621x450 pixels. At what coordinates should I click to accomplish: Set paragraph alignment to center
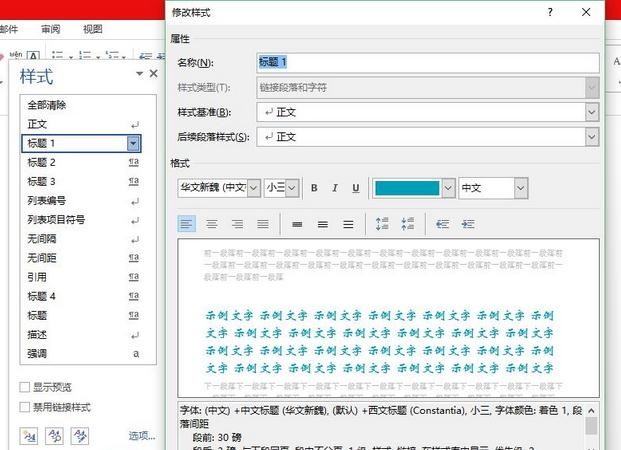coord(211,223)
